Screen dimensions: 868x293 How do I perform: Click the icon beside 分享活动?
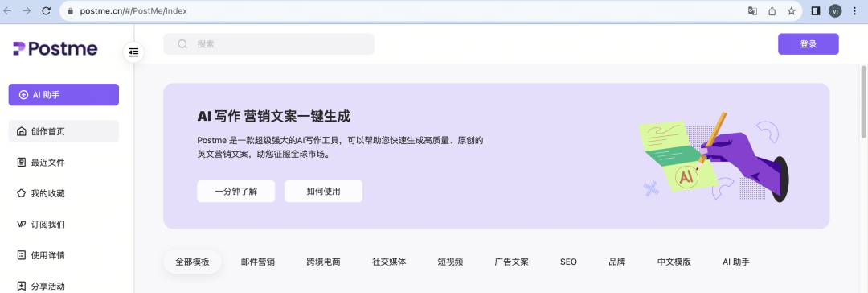pos(22,287)
